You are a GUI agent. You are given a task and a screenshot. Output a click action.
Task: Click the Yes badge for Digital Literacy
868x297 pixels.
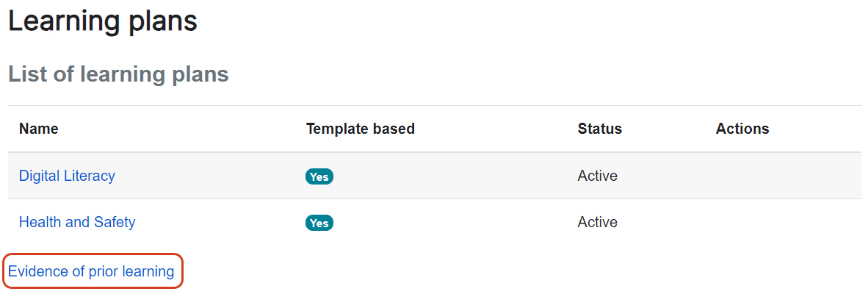tap(319, 176)
